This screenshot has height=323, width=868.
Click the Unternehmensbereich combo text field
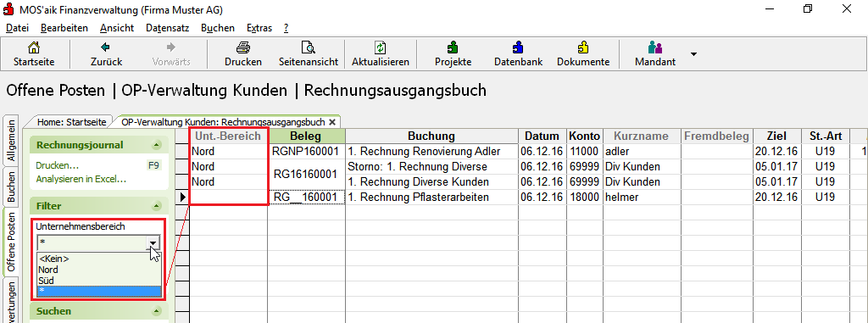coord(92,242)
